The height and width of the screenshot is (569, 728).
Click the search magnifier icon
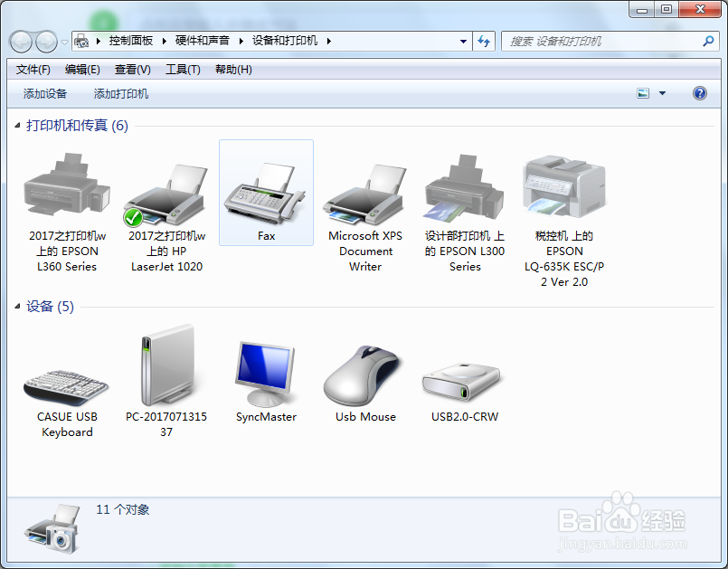point(708,42)
